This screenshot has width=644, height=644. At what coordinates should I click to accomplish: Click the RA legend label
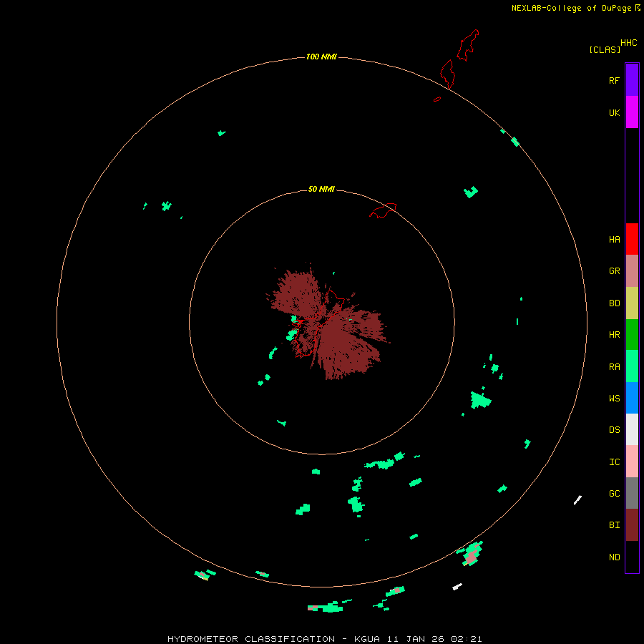[614, 367]
